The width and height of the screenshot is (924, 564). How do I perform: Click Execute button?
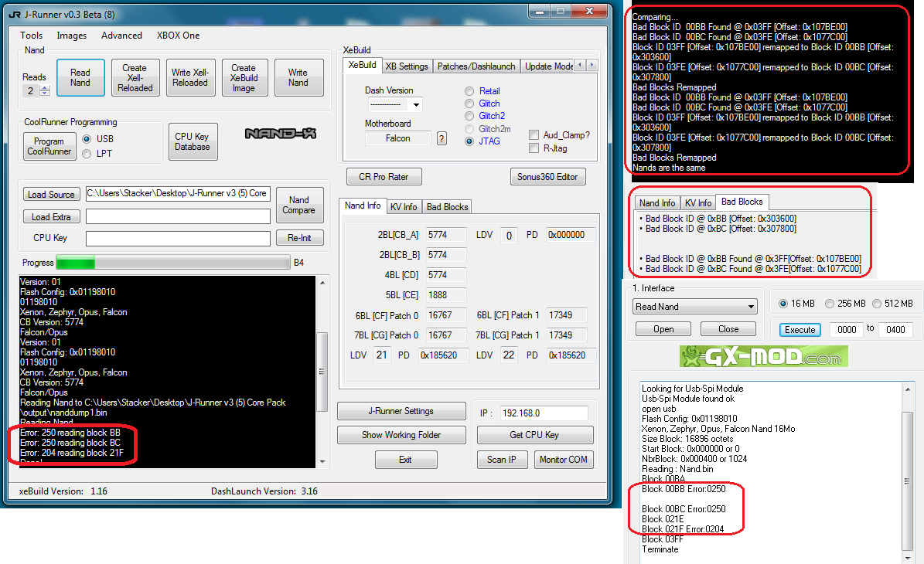pyautogui.click(x=800, y=330)
